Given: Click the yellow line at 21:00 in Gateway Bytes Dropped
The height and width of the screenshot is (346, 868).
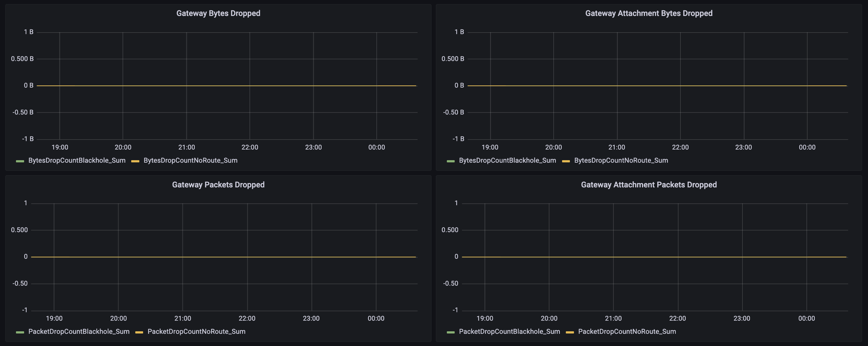Looking at the screenshot, I should tap(186, 86).
